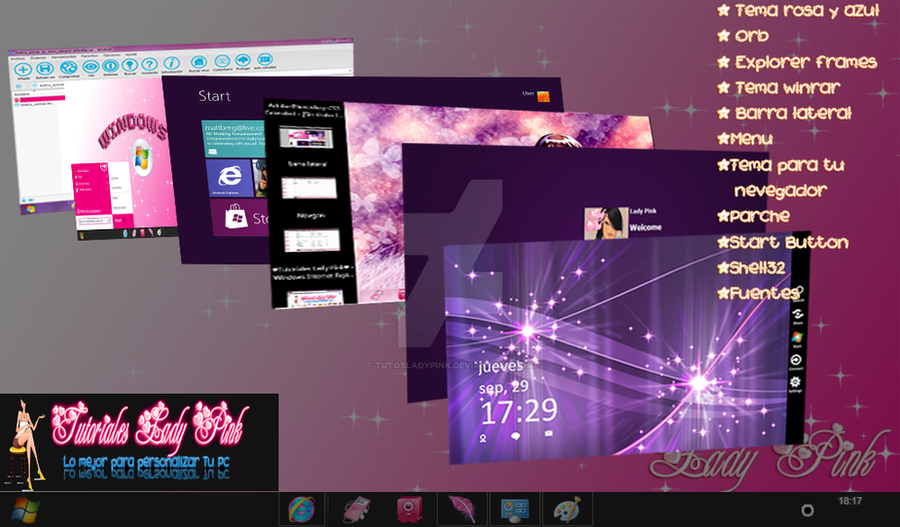Click Share charm on lock screen sidebar
Screen dimensions: 900x527
(798, 316)
